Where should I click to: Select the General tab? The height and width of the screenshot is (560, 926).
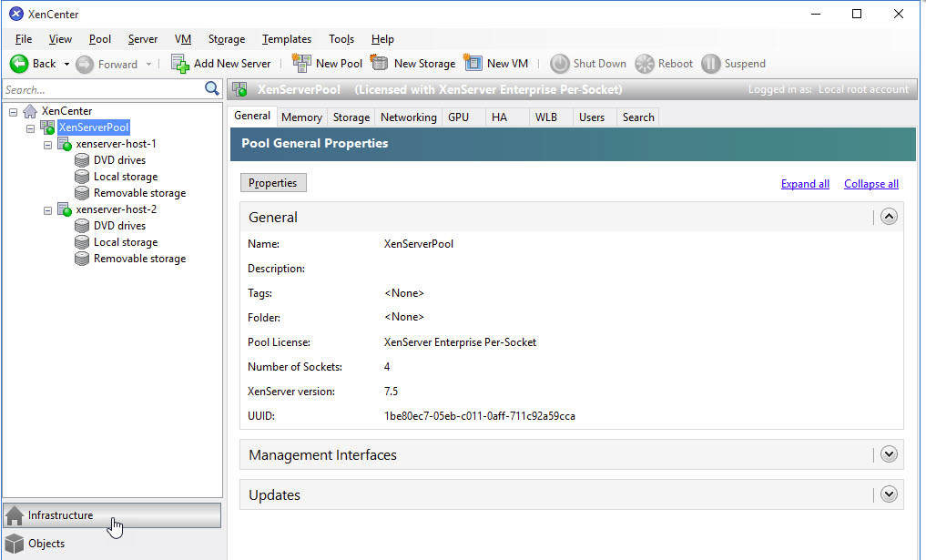coord(252,116)
